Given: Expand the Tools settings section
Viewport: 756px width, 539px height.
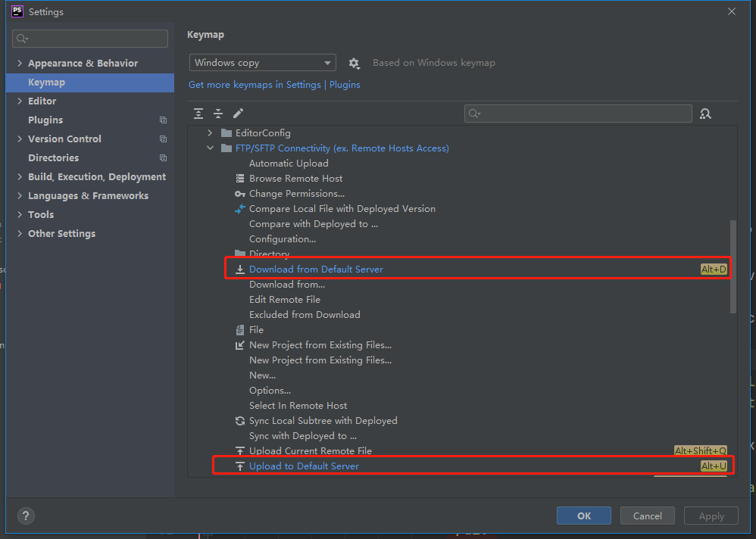Looking at the screenshot, I should pos(20,214).
